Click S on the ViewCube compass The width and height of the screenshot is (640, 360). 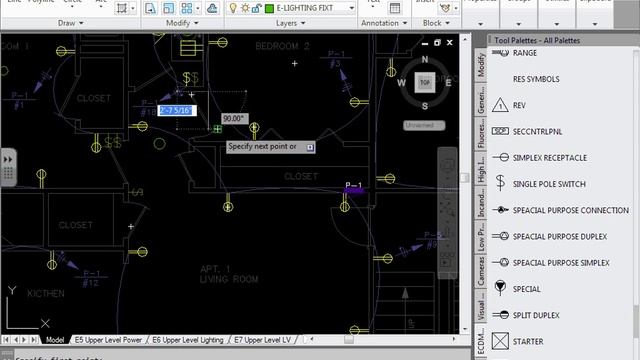[x=425, y=106]
